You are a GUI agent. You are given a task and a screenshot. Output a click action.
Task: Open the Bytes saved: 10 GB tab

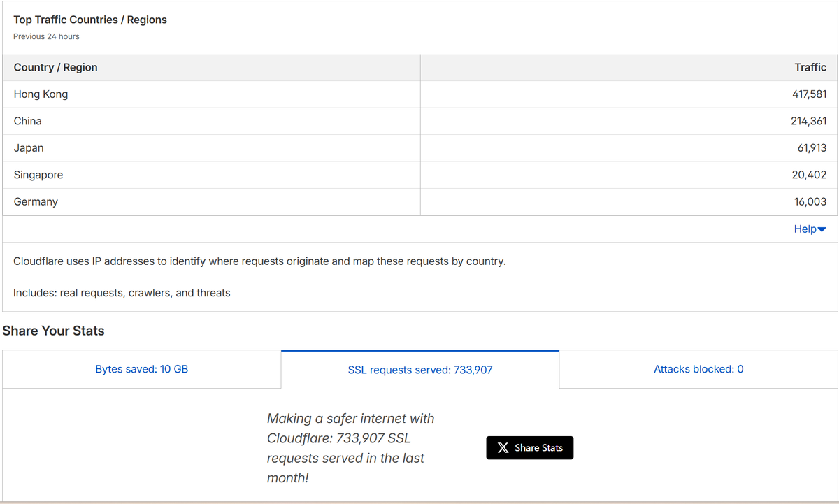[142, 369]
